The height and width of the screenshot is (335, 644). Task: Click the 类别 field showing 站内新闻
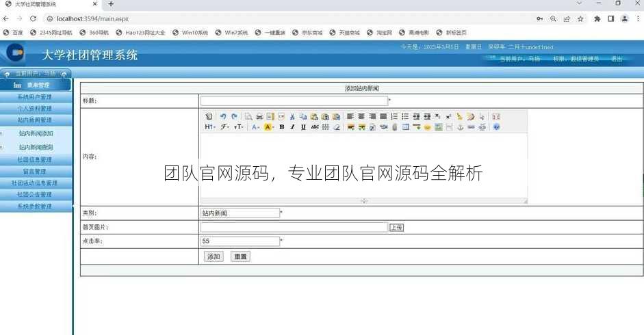click(x=240, y=213)
